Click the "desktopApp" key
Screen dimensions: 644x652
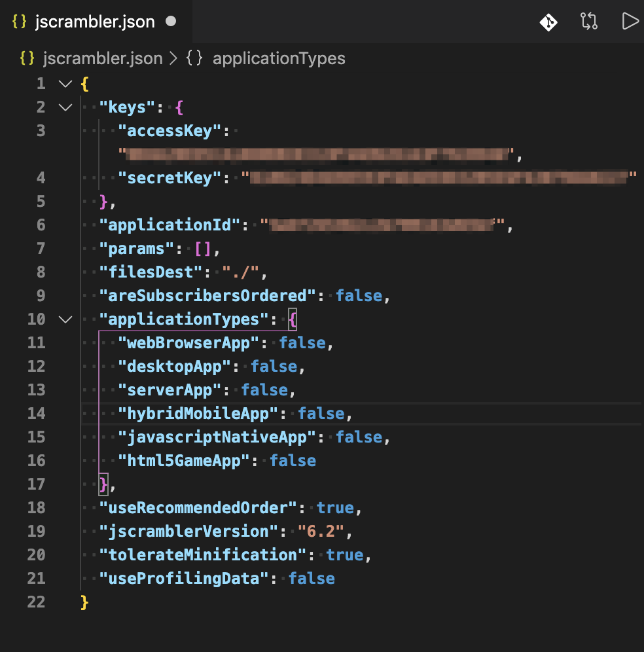coord(174,367)
